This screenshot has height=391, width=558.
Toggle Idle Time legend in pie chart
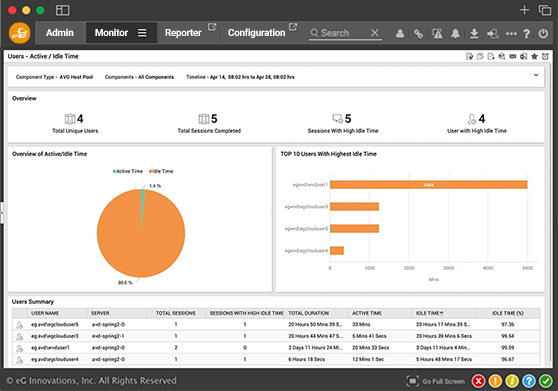161,171
